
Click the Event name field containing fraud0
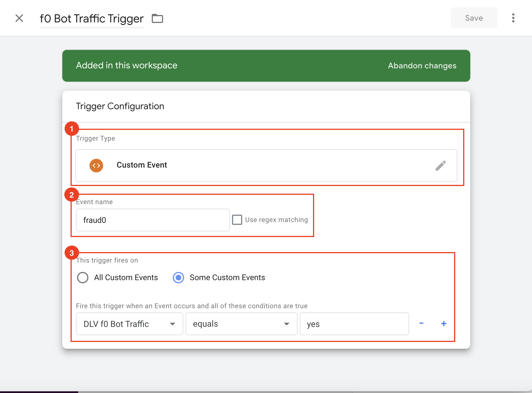click(x=153, y=220)
